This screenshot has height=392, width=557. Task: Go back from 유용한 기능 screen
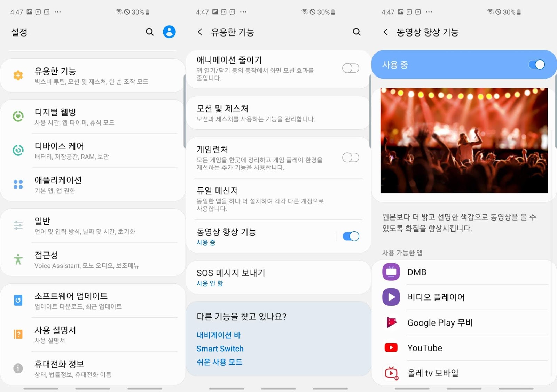(200, 32)
